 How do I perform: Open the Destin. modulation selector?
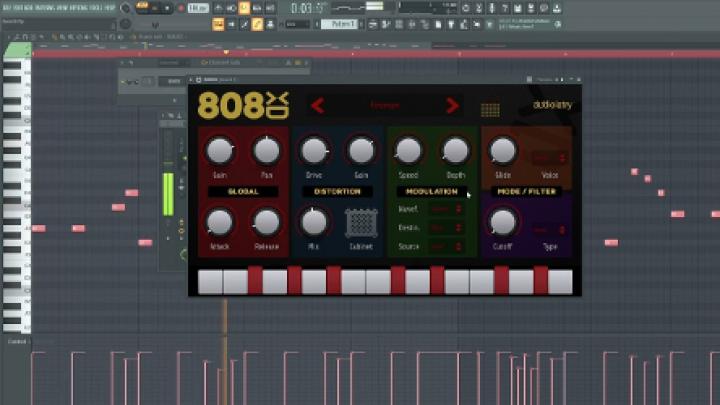446,228
